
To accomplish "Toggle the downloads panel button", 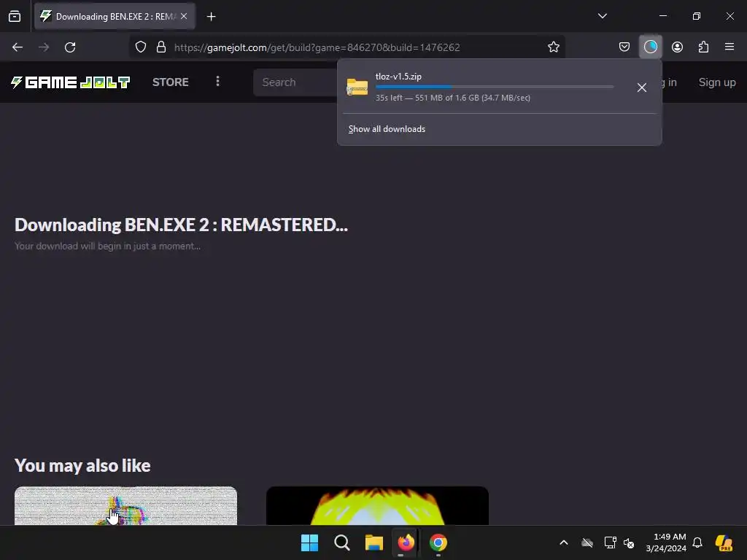I will [x=650, y=47].
